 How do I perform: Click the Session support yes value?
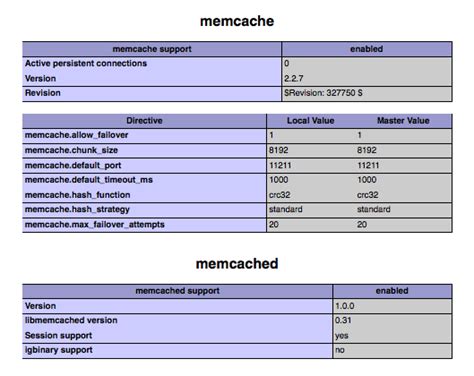click(x=342, y=336)
